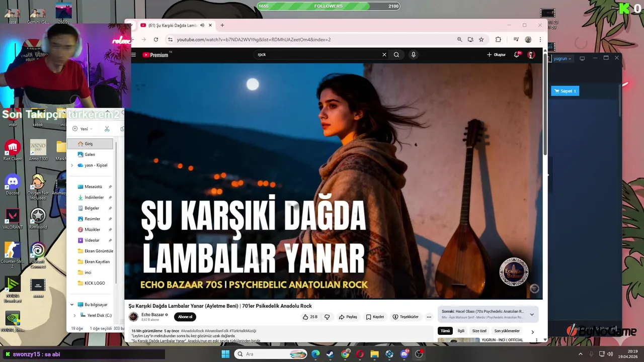Click the Cut scissors icon in File Explorer
Viewport: 644px width, 362px height.
107,129
